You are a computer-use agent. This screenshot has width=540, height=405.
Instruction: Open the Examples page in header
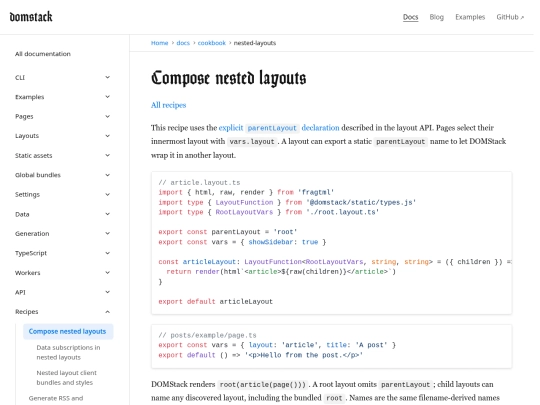pos(470,17)
